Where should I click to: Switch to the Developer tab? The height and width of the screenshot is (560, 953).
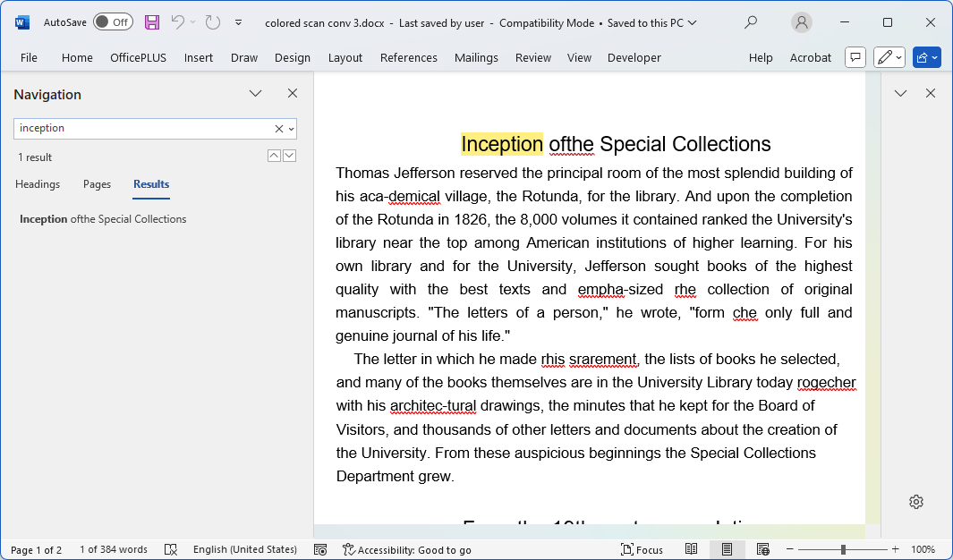point(634,58)
